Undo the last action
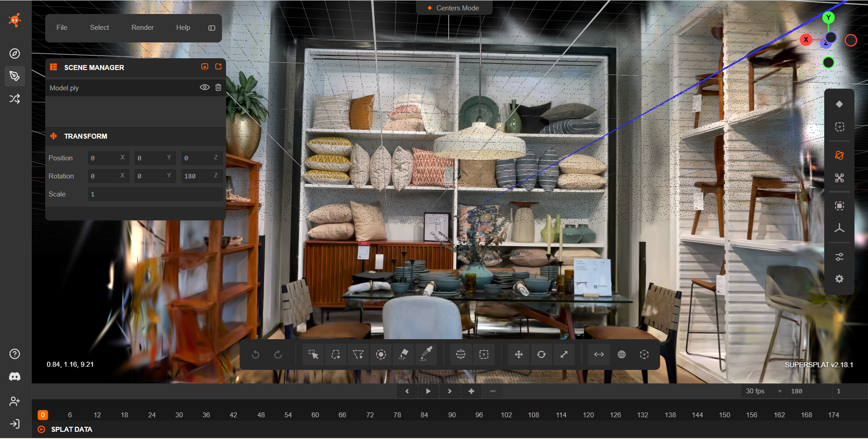Image resolution: width=868 pixels, height=439 pixels. [255, 355]
